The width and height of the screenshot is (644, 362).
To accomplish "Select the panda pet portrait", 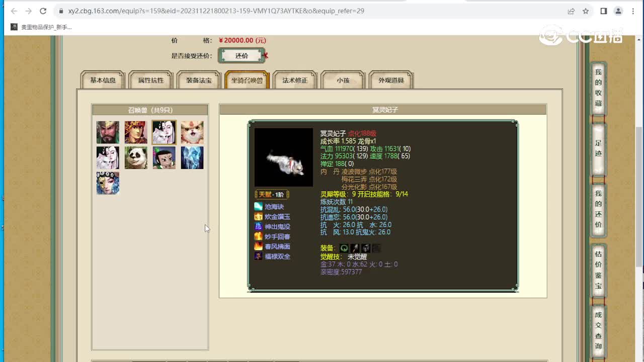I will (x=136, y=158).
